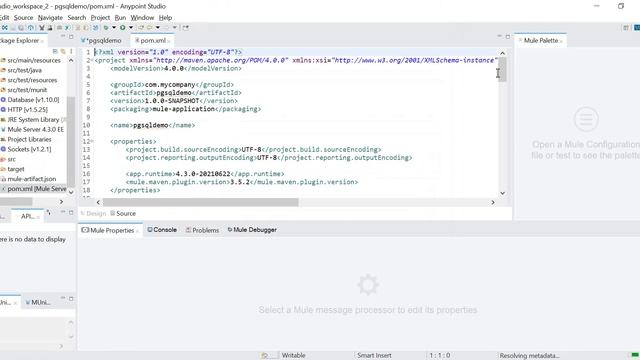Open the Debug button's dropdown arrow
Screen dimensions: 640x360
pyautogui.click(x=114, y=28)
